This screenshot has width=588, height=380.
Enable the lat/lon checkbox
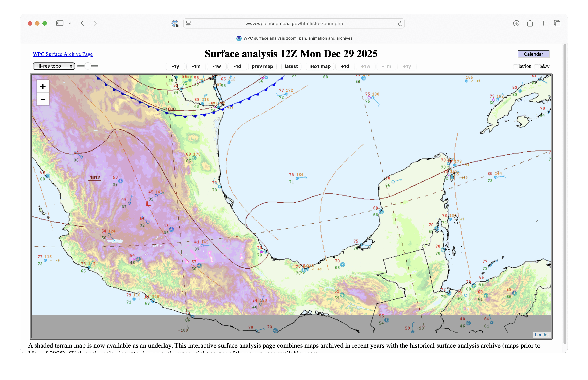515,67
